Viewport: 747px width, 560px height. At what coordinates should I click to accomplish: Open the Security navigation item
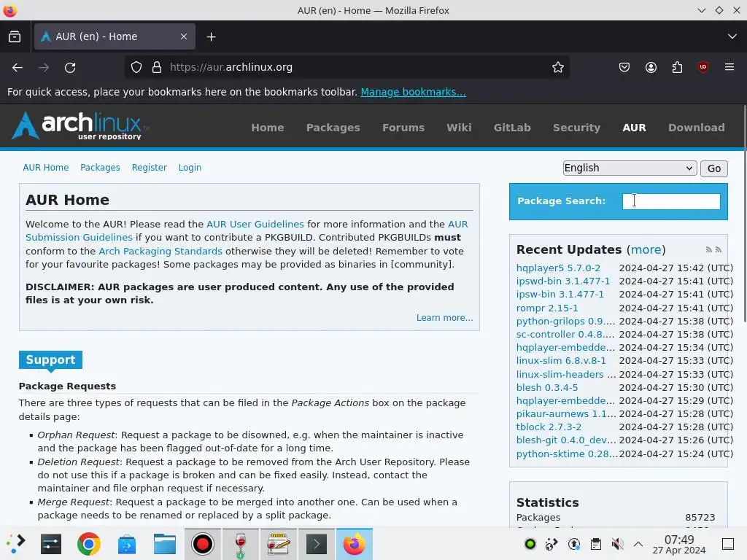(x=576, y=128)
